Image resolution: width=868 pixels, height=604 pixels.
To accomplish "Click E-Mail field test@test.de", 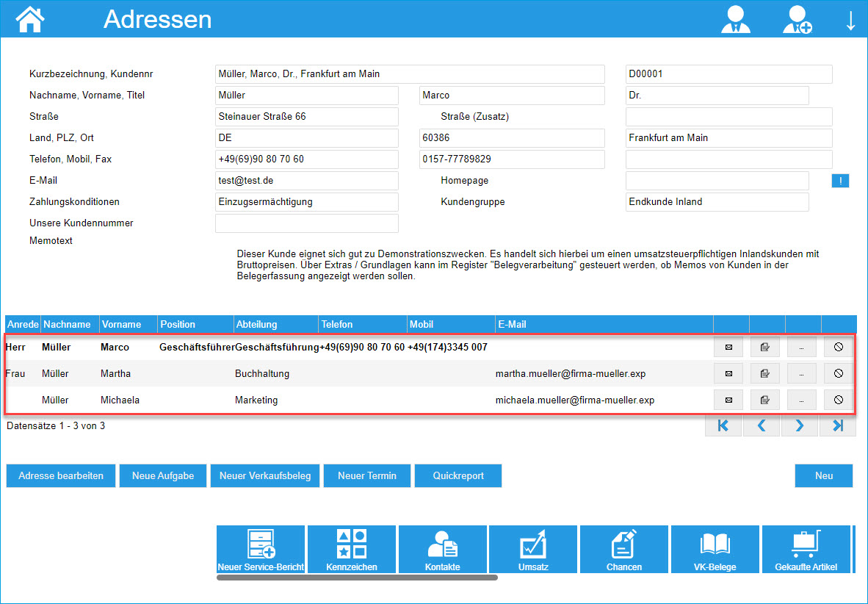I will [x=307, y=181].
